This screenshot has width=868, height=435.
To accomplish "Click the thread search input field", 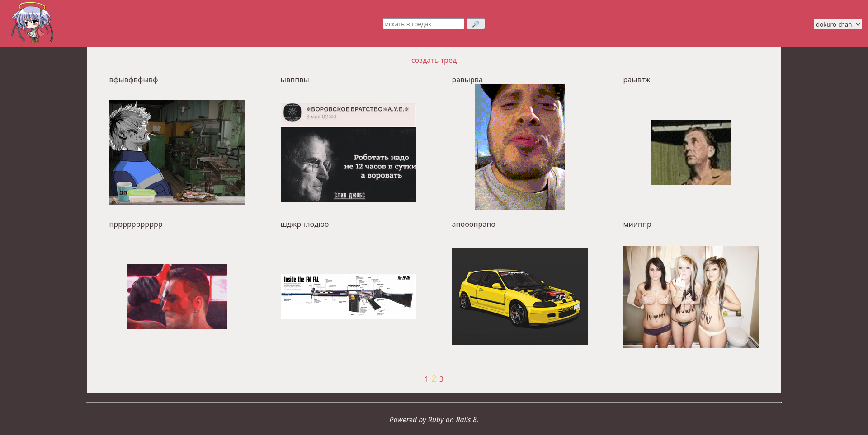I will (423, 24).
